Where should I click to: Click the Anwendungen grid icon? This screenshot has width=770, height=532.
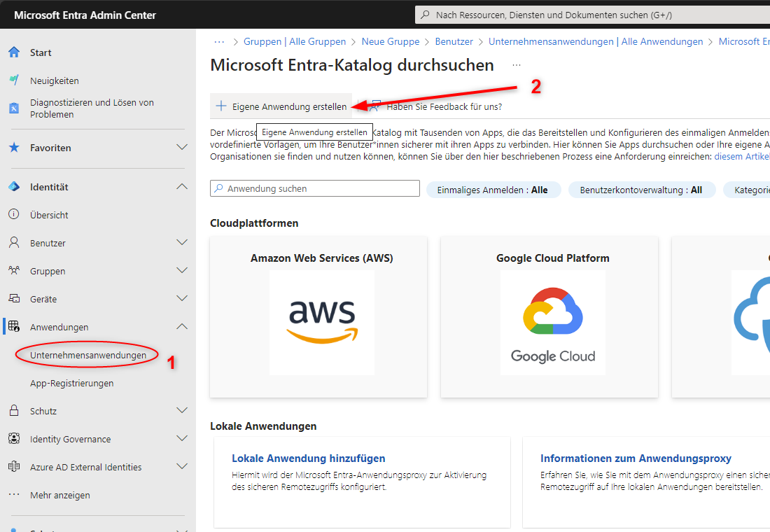pyautogui.click(x=14, y=327)
